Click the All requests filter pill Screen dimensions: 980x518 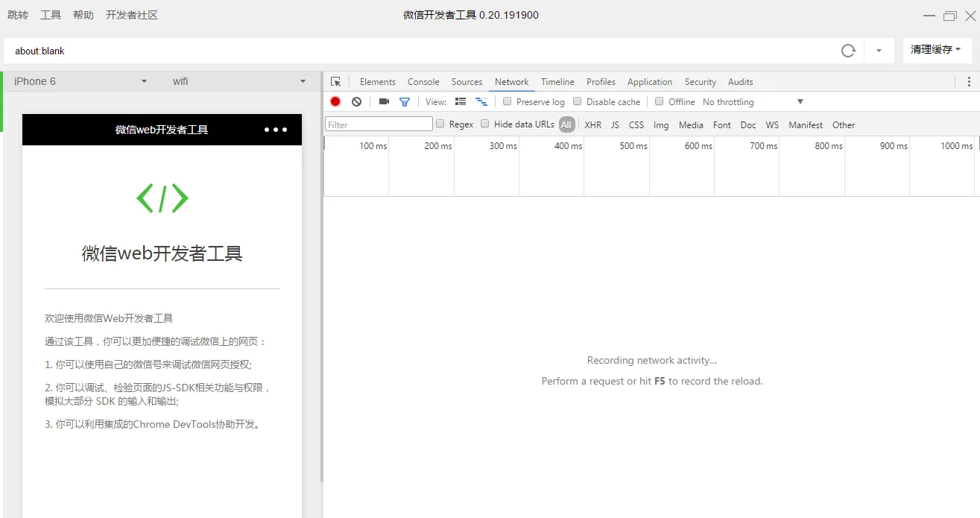566,124
